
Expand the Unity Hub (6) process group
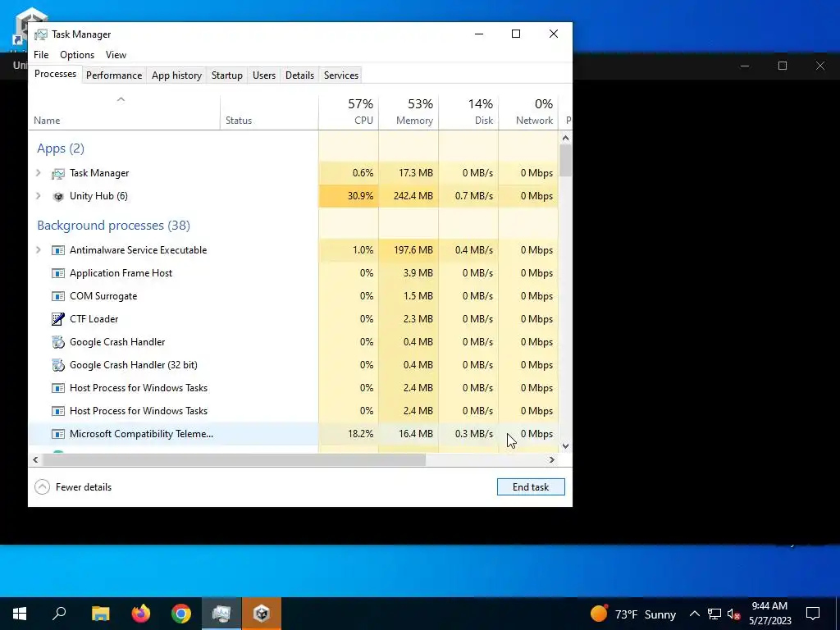pos(38,196)
